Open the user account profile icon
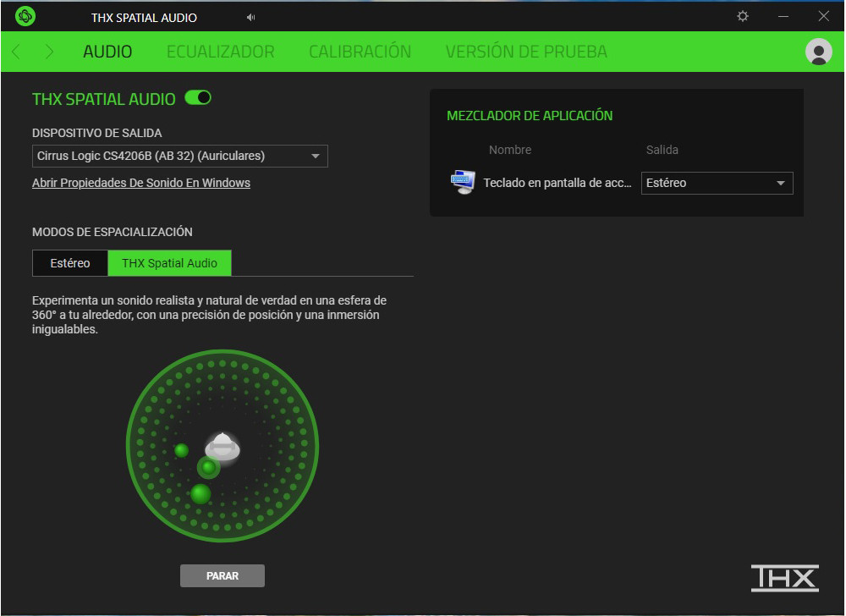The height and width of the screenshot is (616, 846). [x=818, y=52]
